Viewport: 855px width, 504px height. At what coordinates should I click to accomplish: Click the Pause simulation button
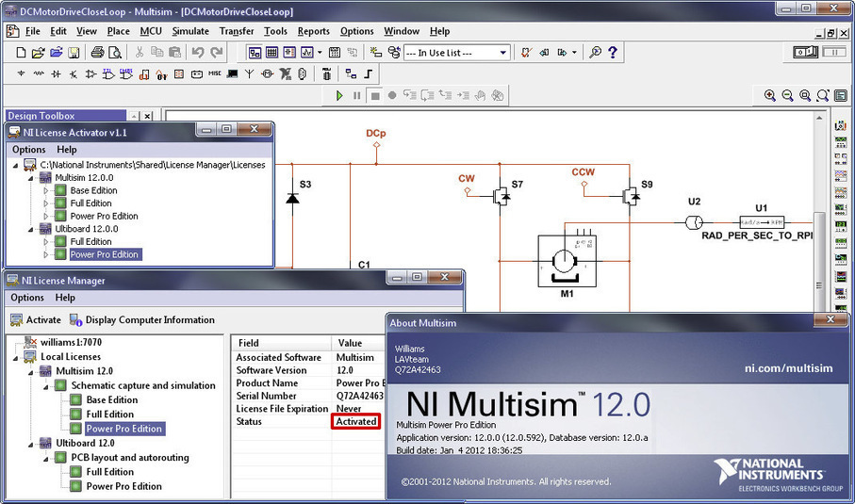click(356, 95)
